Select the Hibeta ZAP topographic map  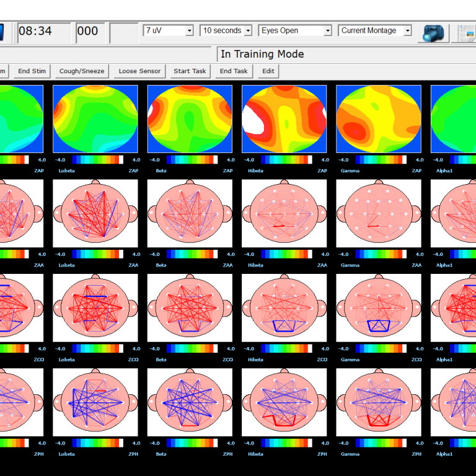pos(284,119)
